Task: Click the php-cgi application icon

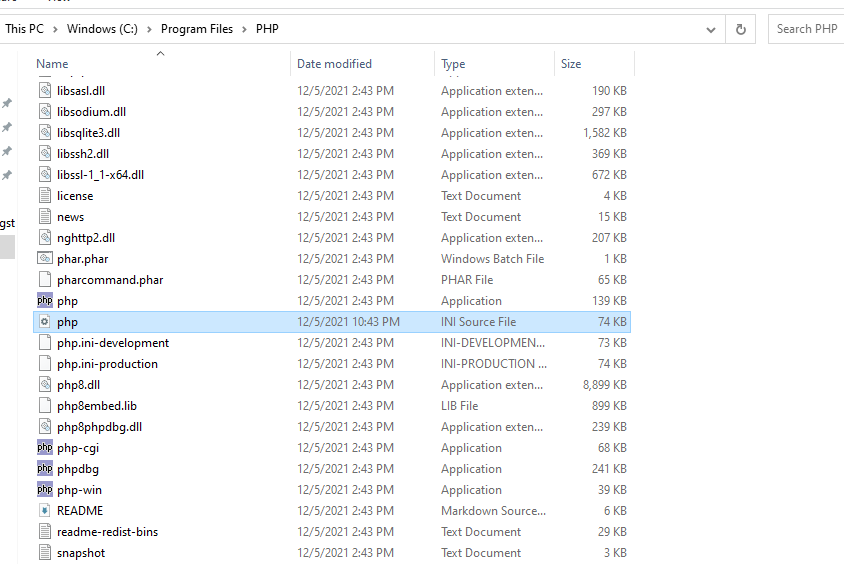Action: click(x=45, y=447)
